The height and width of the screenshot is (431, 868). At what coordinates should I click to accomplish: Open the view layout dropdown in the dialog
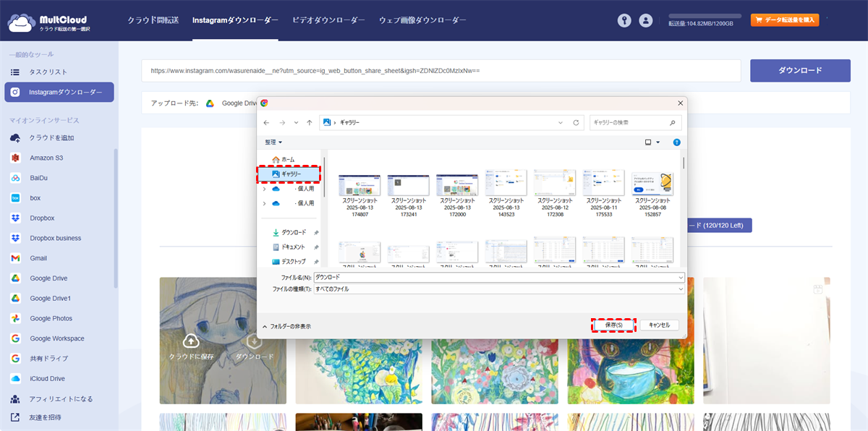point(652,142)
